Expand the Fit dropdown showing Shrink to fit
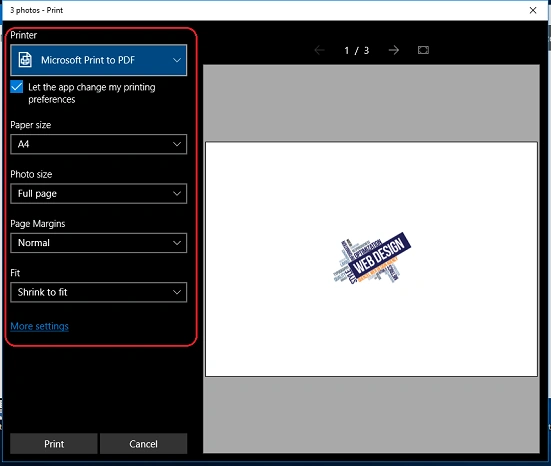Image resolution: width=551 pixels, height=466 pixels. pos(98,292)
